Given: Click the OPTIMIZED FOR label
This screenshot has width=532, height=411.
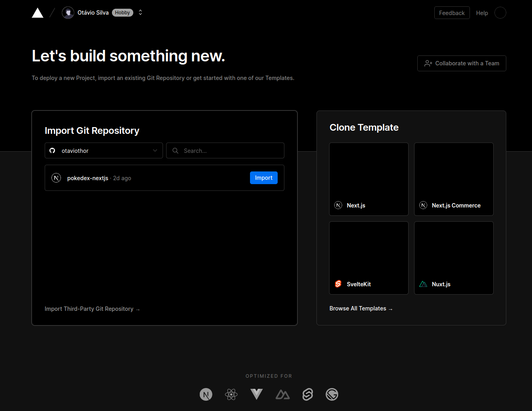Looking at the screenshot, I should (269, 376).
